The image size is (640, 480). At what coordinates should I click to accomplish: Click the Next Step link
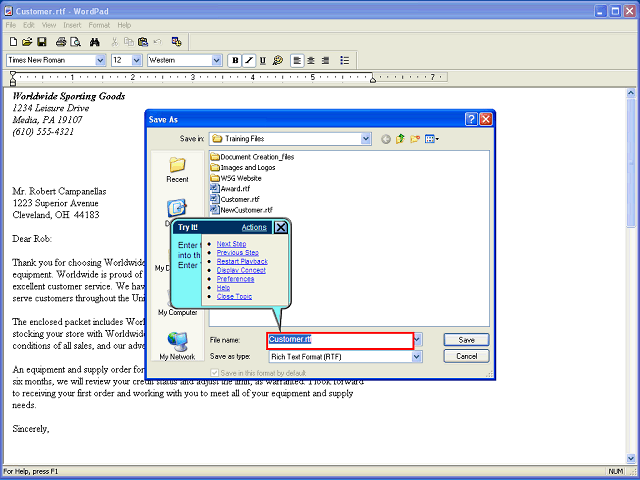(231, 244)
